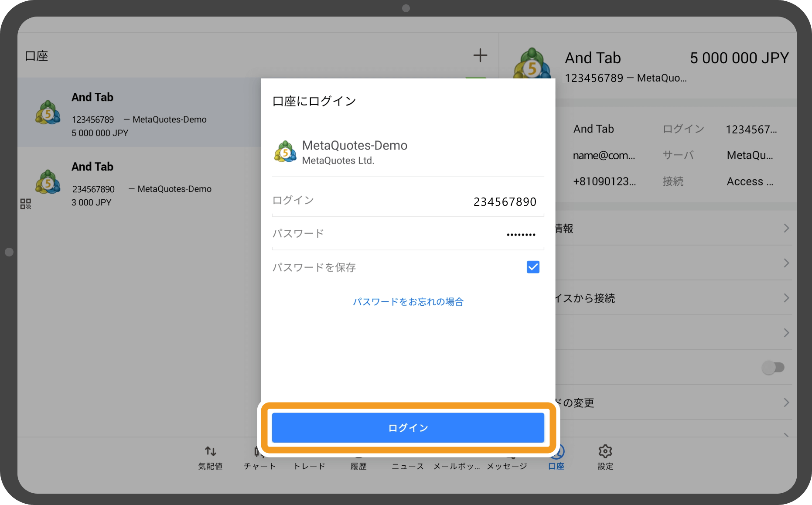812x505 pixels.
Task: Open the 設定 settings screen
Action: [x=605, y=457]
